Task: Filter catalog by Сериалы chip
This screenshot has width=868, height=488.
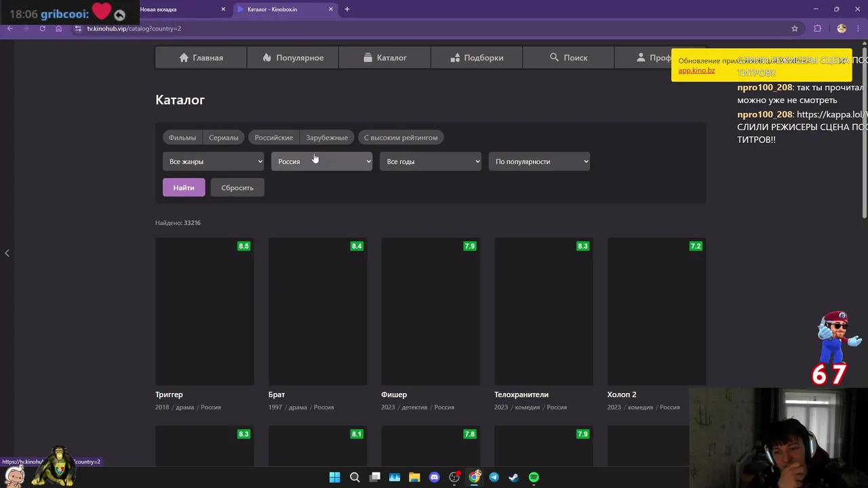Action: (224, 138)
